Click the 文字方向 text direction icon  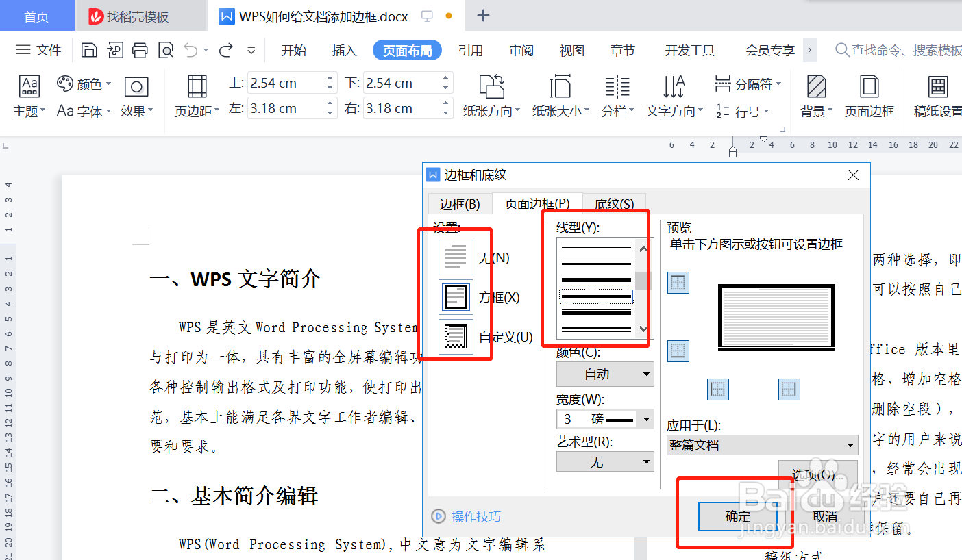(674, 86)
